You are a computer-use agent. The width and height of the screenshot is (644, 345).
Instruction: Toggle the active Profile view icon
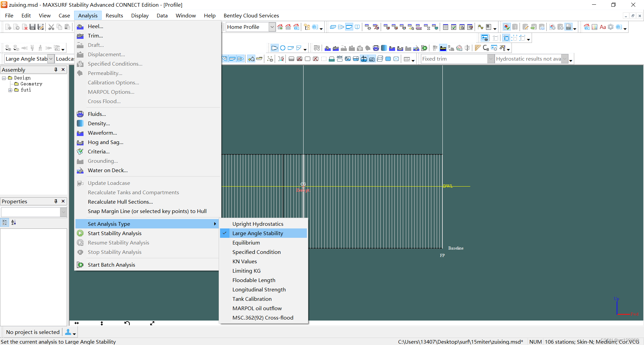349,27
